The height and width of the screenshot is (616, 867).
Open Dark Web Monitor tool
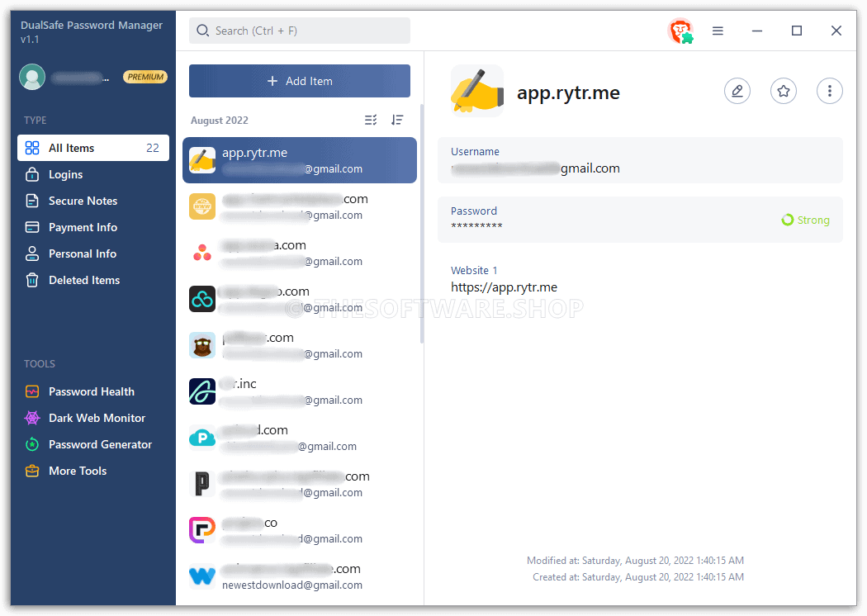[92, 418]
